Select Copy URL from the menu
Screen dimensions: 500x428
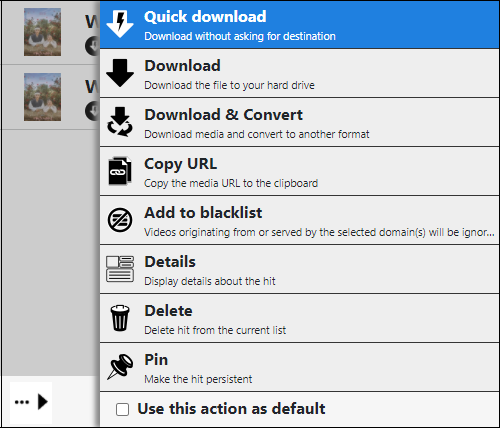pos(299,171)
